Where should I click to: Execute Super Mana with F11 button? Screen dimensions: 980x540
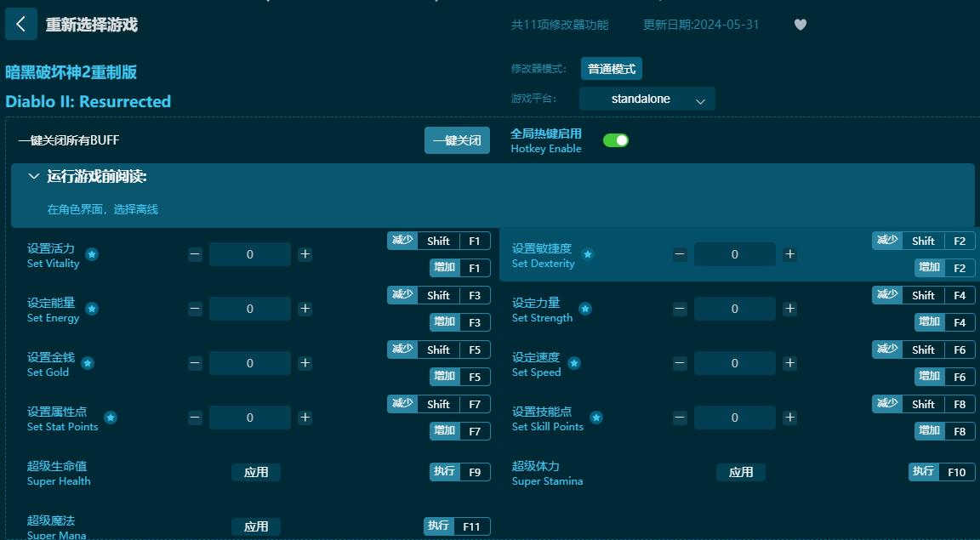coord(457,526)
